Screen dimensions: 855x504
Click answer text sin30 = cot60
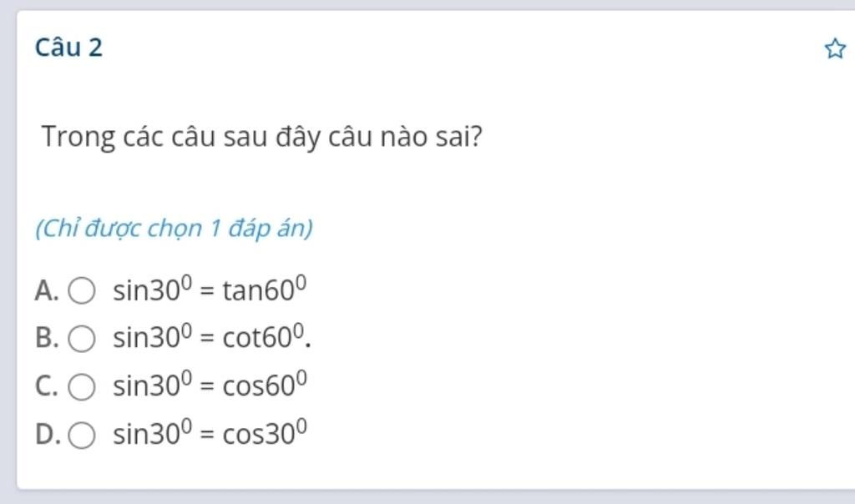(x=210, y=337)
